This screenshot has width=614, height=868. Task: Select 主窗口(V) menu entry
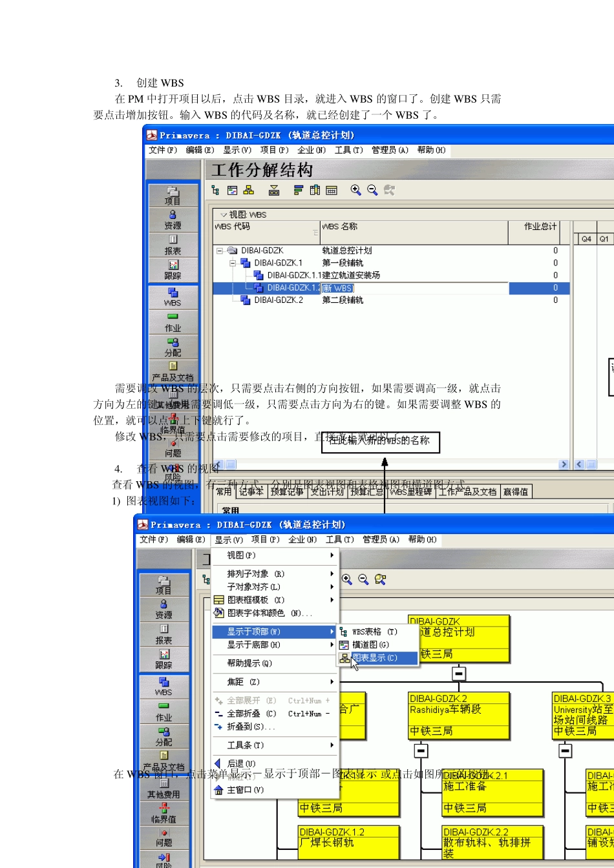pyautogui.click(x=275, y=790)
